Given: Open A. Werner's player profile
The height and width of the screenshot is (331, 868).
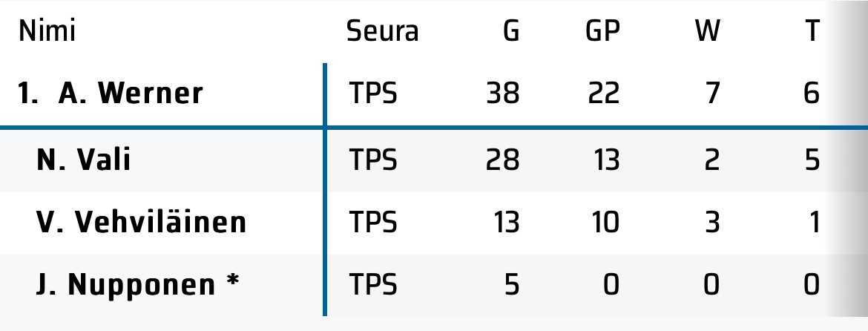Looking at the screenshot, I should click(130, 94).
